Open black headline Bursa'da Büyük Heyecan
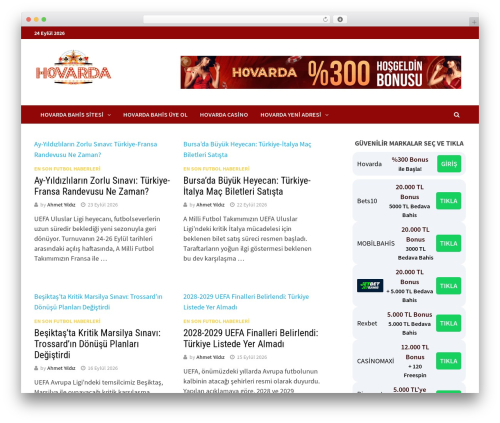 247,186
